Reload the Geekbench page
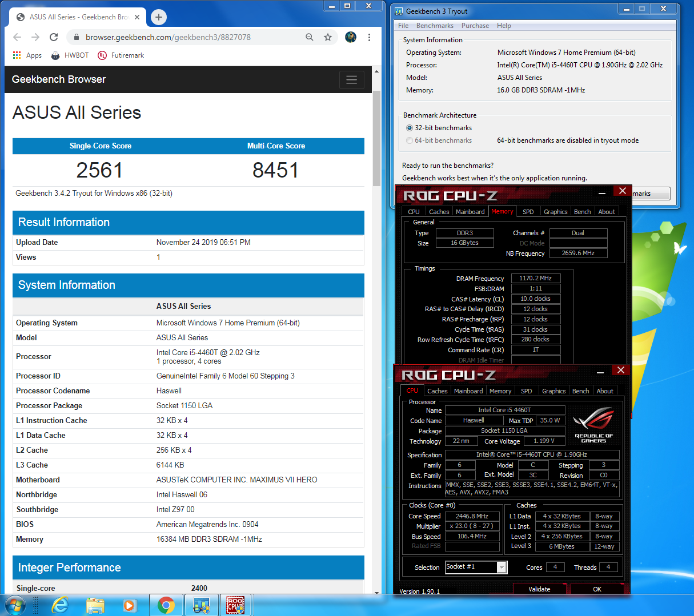The height and width of the screenshot is (616, 694). [x=54, y=37]
